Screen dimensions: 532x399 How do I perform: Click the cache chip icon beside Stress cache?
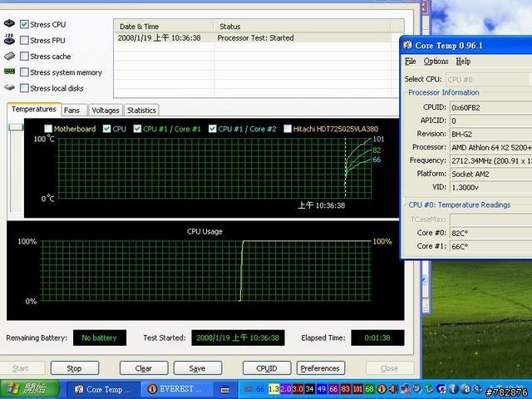pyautogui.click(x=9, y=56)
